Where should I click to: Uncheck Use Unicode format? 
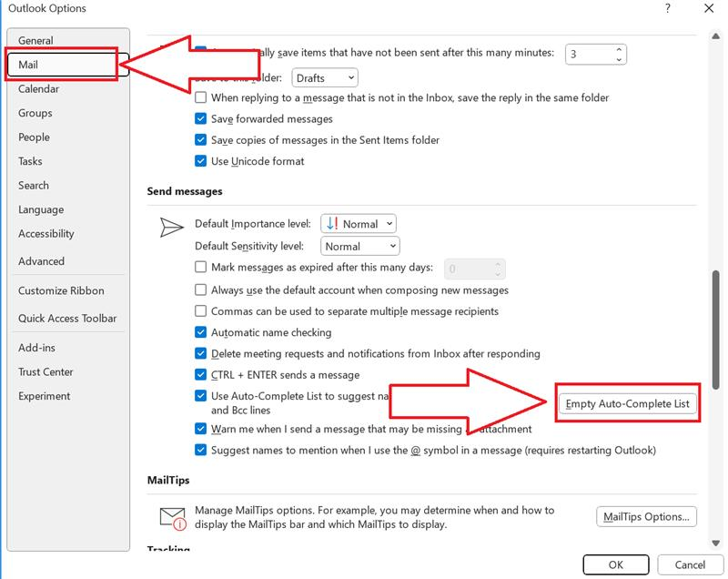point(200,161)
